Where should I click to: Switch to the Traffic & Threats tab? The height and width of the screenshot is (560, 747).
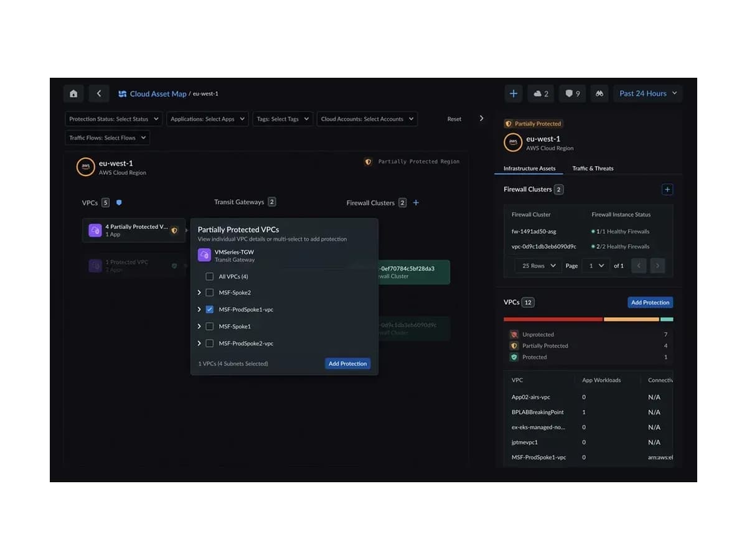coord(593,168)
